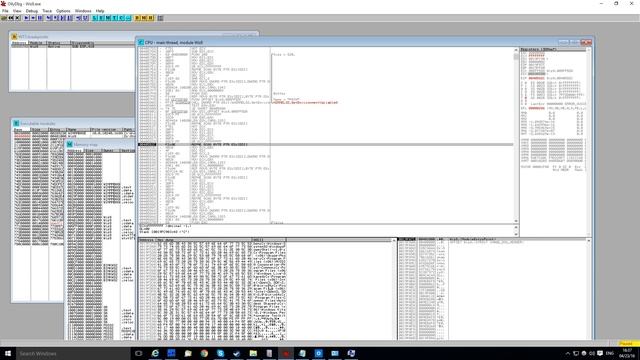
Task: Click the Search Windows taskbar box
Action: [73, 353]
